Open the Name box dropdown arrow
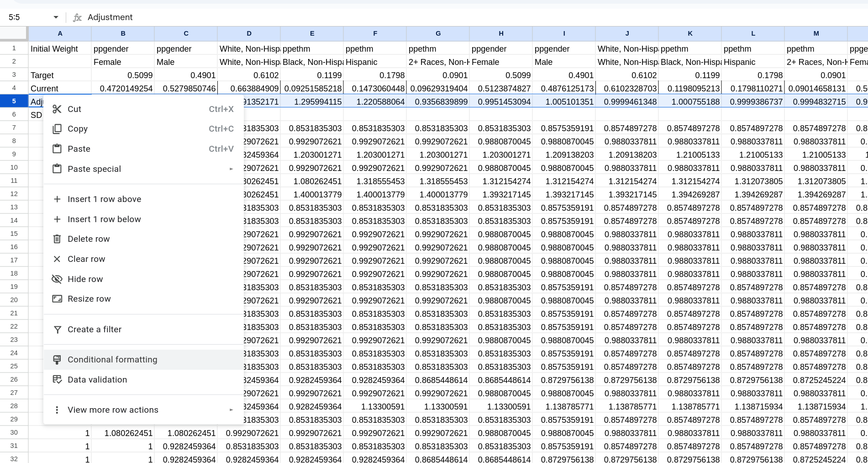The width and height of the screenshot is (868, 463). pos(56,17)
